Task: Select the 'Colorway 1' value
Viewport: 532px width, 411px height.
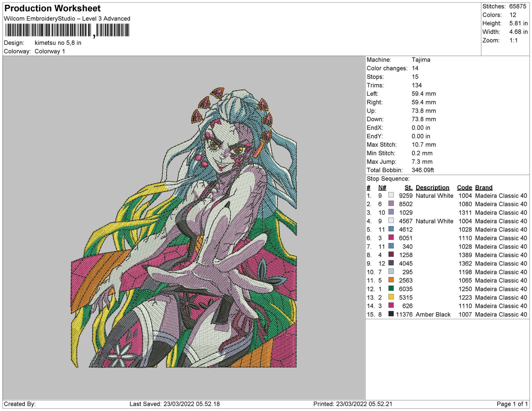Action: pos(50,51)
